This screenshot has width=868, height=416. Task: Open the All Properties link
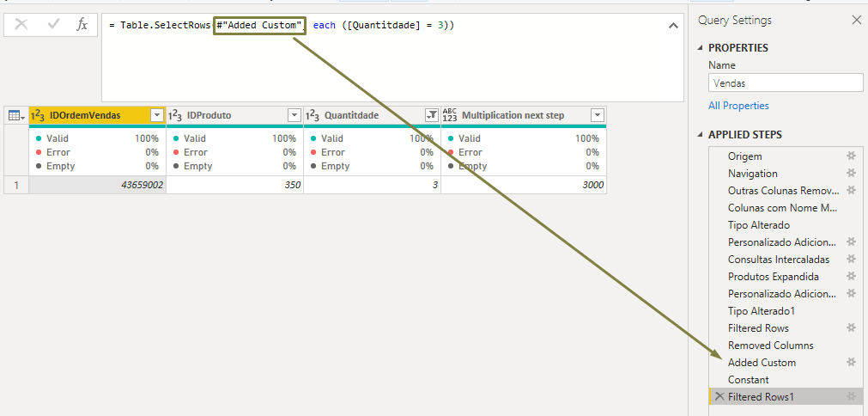tap(738, 106)
